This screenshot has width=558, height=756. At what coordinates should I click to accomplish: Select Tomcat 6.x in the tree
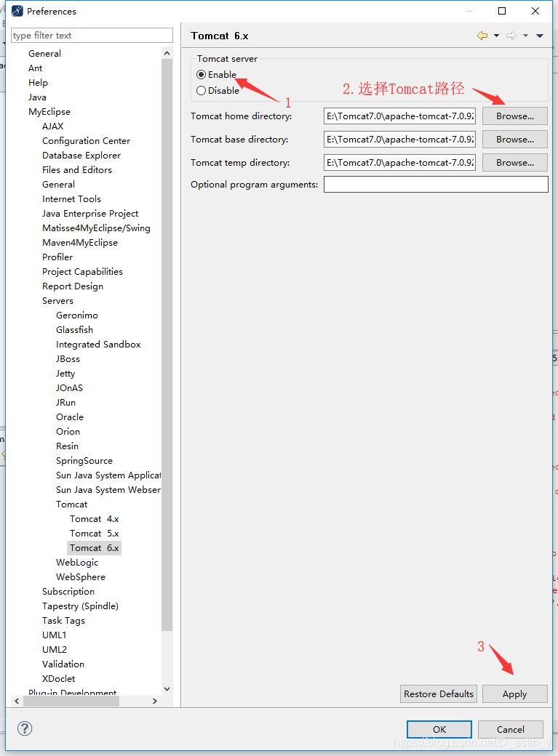pyautogui.click(x=94, y=547)
